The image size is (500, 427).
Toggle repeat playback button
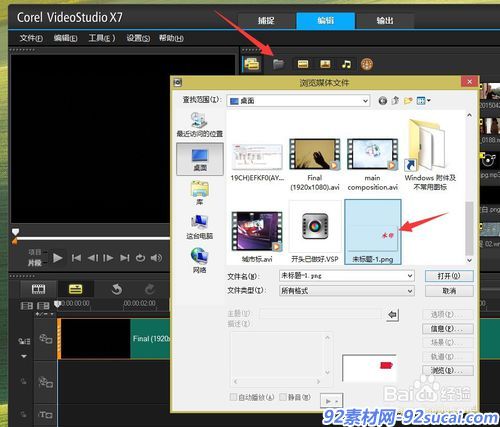tap(140, 258)
